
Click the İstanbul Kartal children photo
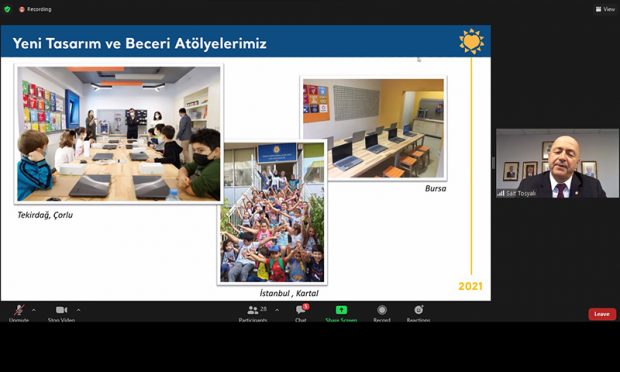(272, 212)
